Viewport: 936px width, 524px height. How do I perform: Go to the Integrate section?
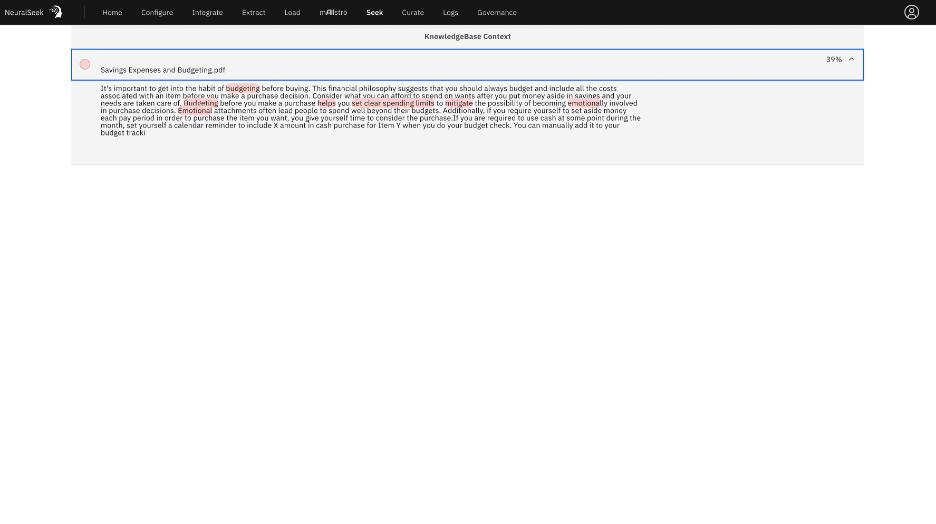click(x=207, y=13)
